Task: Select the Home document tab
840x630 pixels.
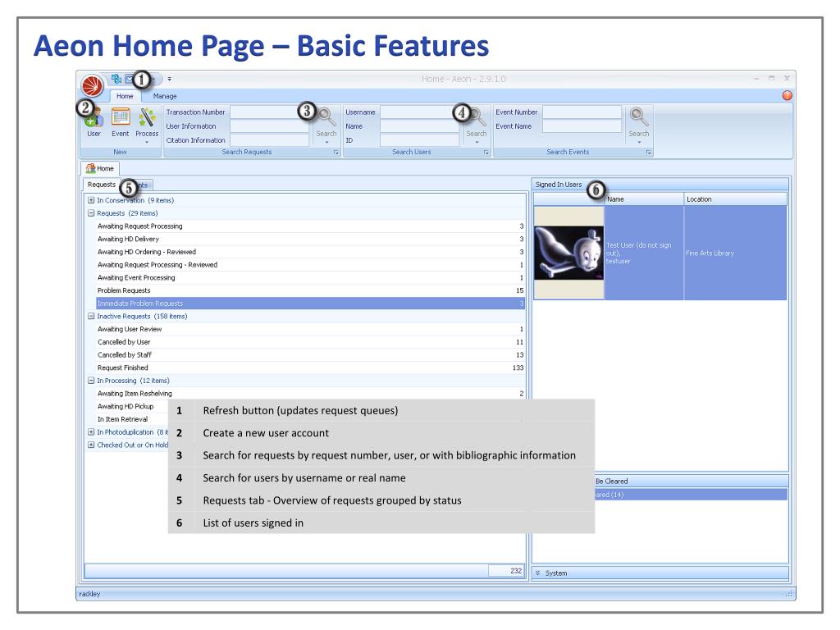Action: point(100,168)
